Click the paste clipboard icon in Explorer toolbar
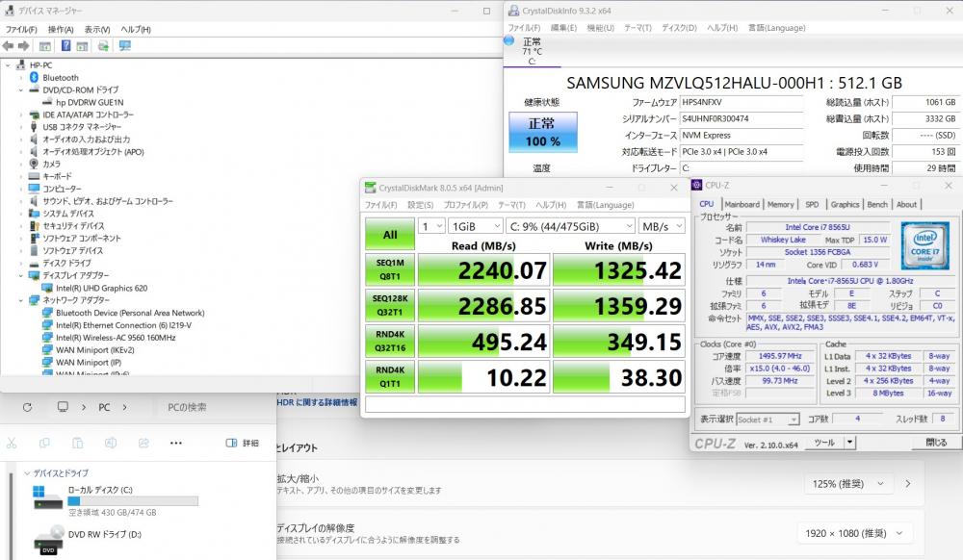The height and width of the screenshot is (560, 963). 77,443
